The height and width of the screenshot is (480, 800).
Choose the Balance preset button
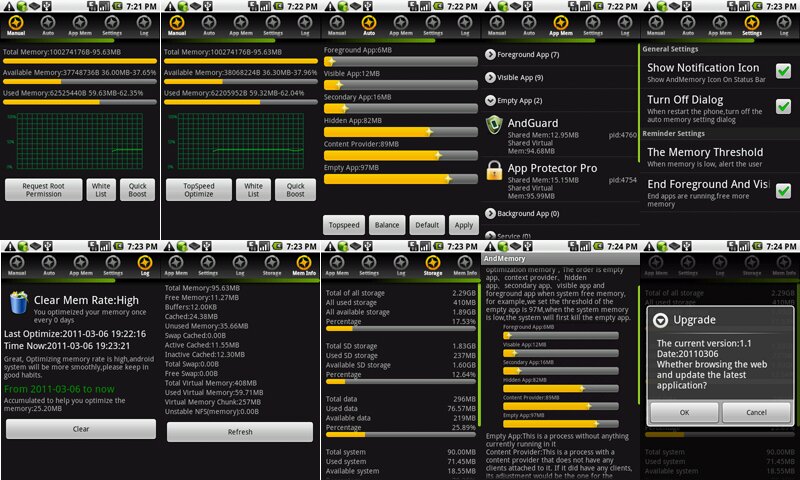[387, 225]
